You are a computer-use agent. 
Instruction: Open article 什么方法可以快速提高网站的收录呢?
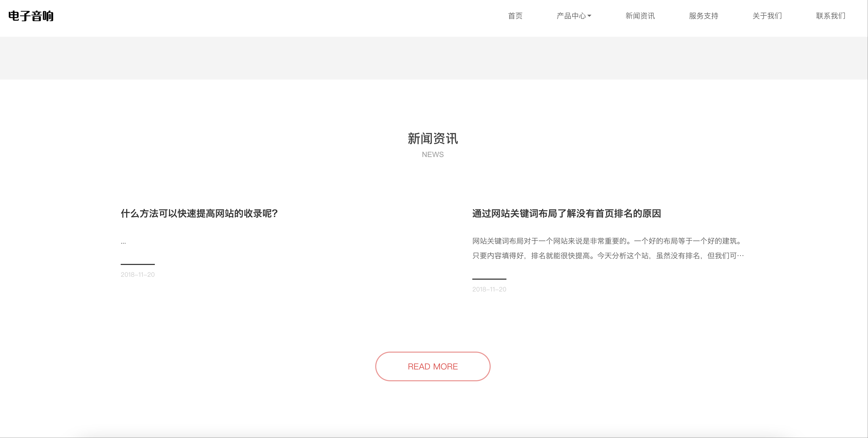tap(199, 213)
